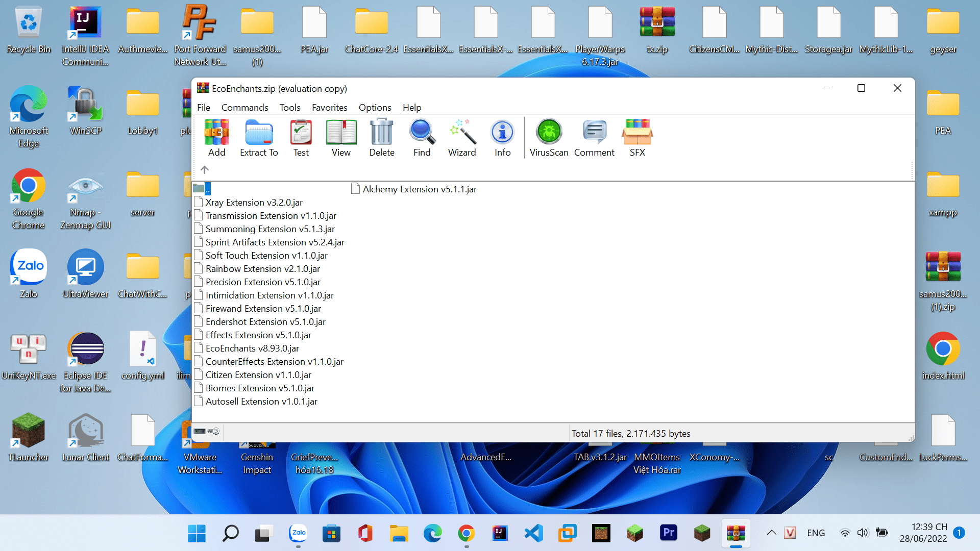Select Alchemy Extension v5.1.1.jar file

point(419,189)
